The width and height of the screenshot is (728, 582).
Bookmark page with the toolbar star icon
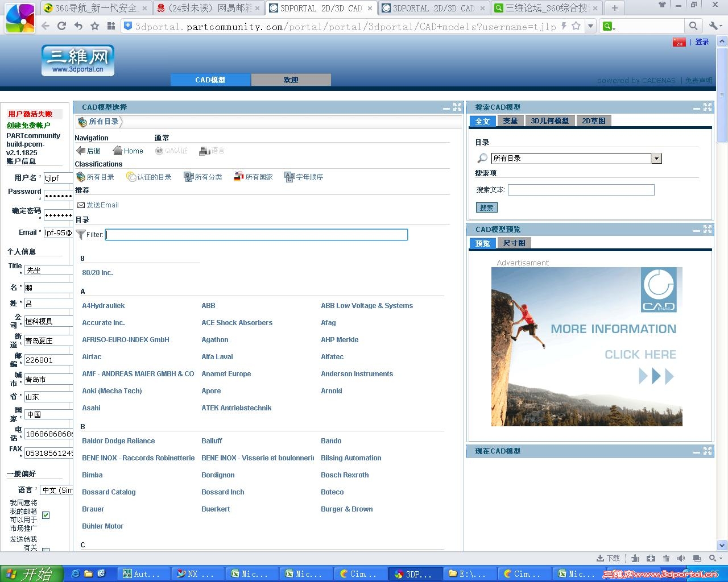tap(95, 26)
